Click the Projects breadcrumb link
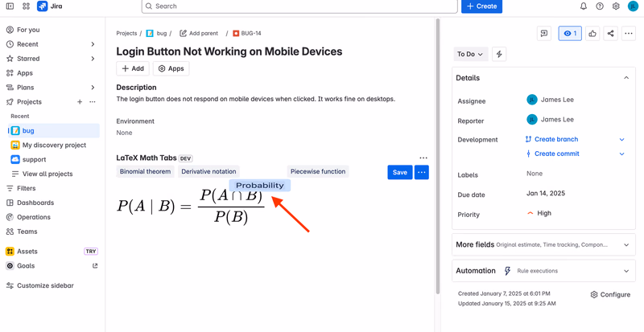 click(126, 33)
